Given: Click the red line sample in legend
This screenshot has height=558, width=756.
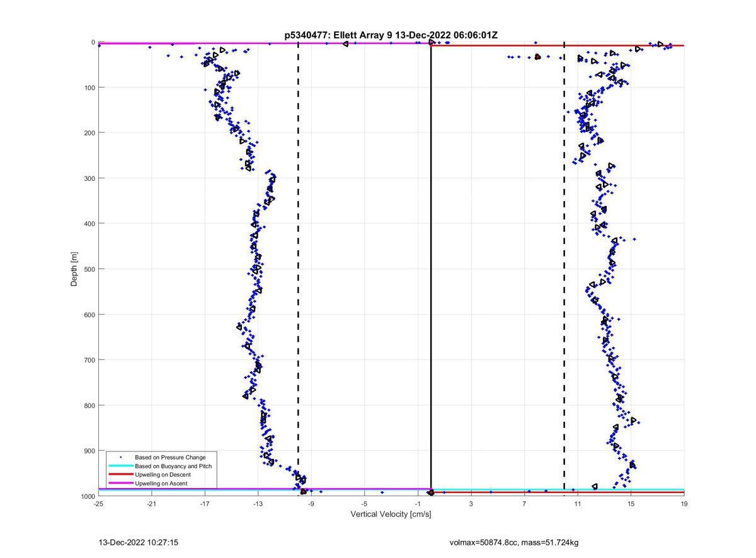Looking at the screenshot, I should click(121, 475).
